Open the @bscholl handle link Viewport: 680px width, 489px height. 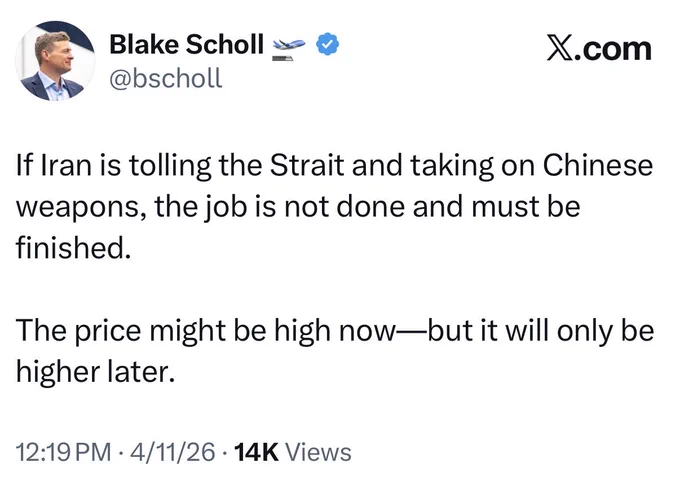[x=166, y=78]
